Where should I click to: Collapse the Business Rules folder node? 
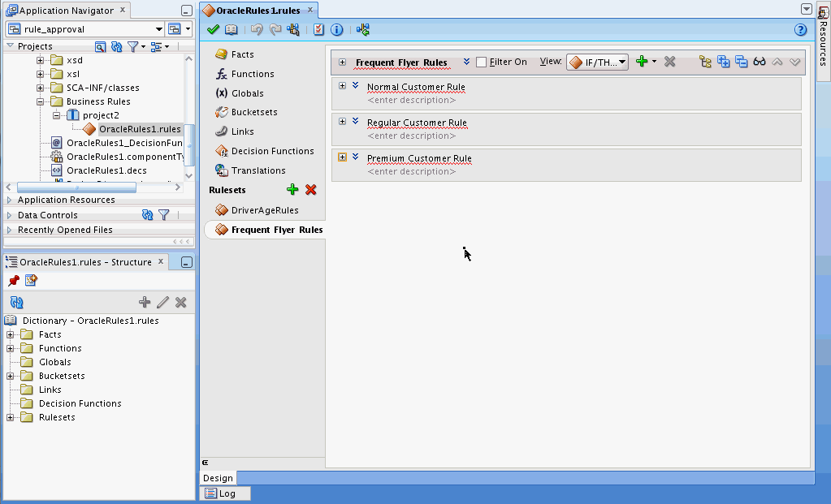click(40, 101)
